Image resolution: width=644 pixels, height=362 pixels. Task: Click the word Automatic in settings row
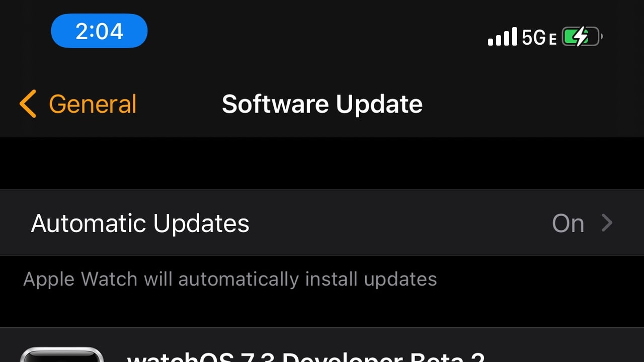(x=89, y=223)
